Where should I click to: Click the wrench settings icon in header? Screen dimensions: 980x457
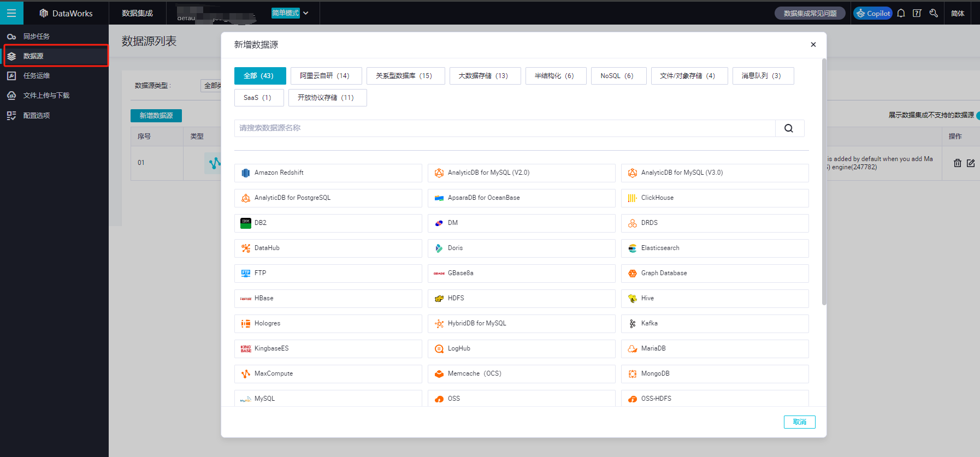coord(934,13)
